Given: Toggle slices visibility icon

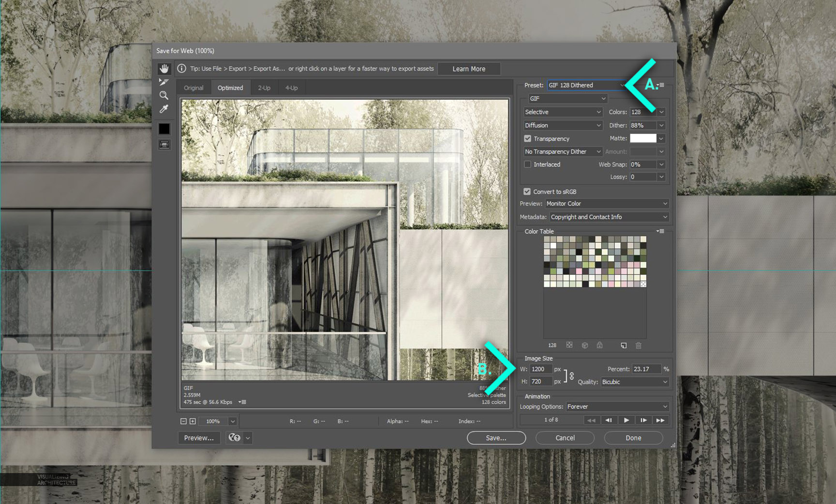Looking at the screenshot, I should tap(164, 145).
